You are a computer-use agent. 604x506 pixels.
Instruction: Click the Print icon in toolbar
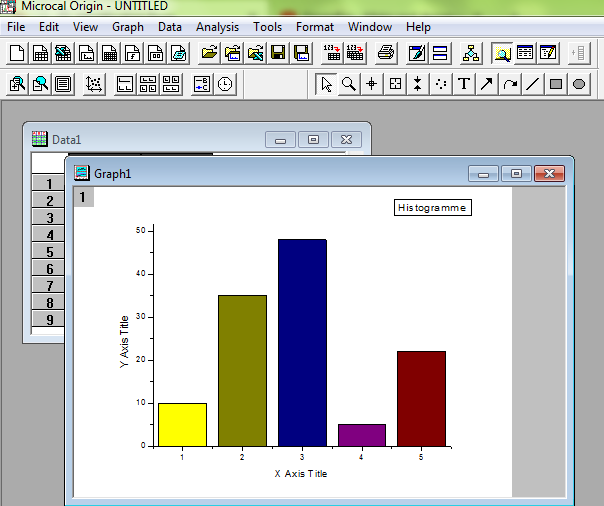click(x=386, y=52)
